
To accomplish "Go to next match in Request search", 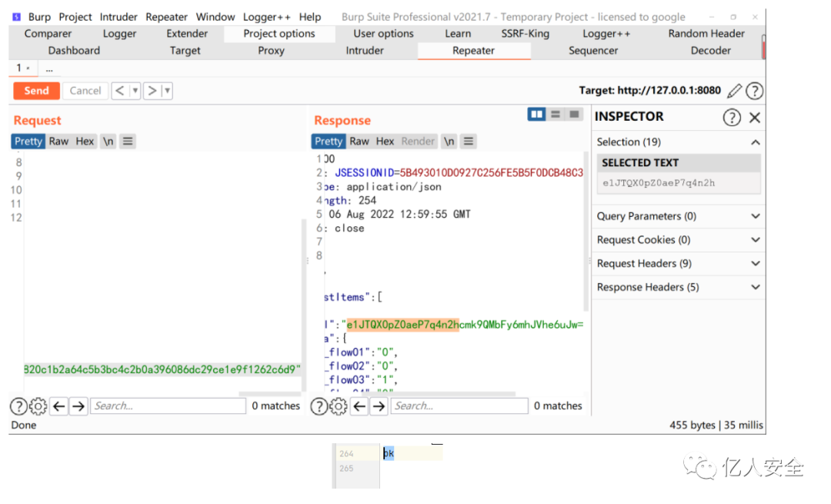I will click(78, 406).
